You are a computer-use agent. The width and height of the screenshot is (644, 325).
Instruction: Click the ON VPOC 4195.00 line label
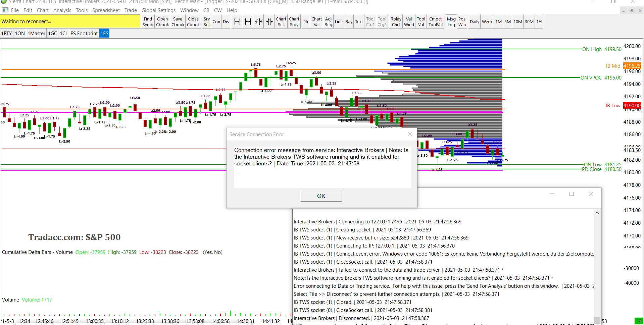[601, 78]
